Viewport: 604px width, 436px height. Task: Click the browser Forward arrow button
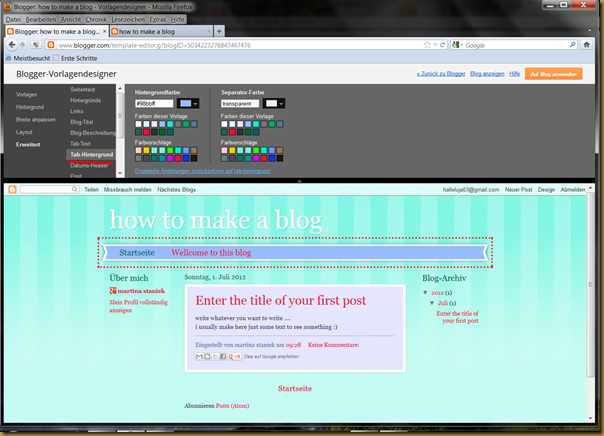(x=22, y=45)
